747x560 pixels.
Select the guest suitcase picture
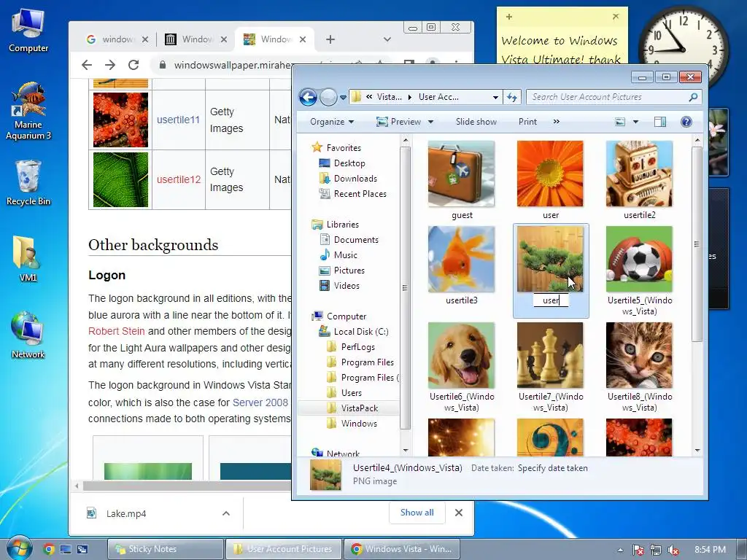point(461,174)
